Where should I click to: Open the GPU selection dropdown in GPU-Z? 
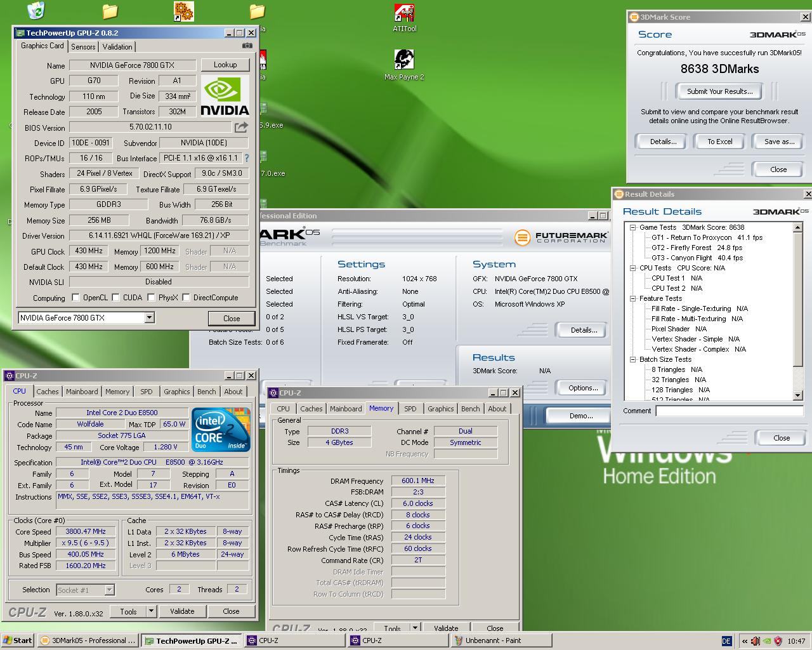[150, 317]
